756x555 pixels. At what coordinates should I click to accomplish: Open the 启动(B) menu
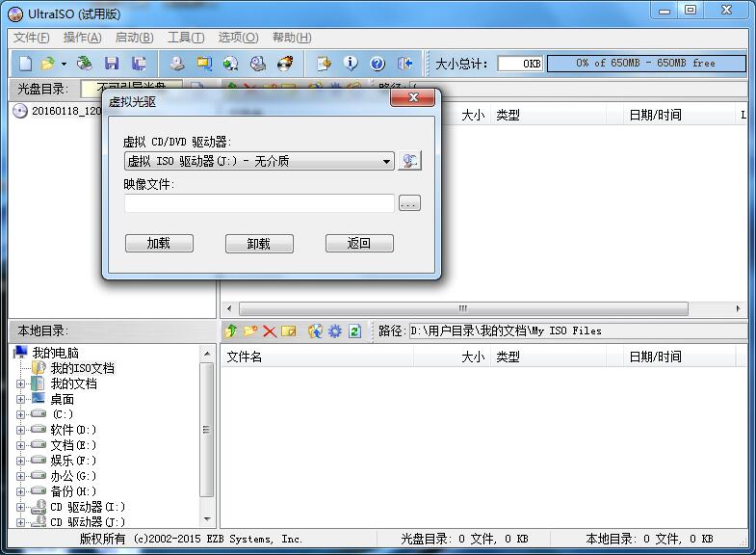pos(134,38)
